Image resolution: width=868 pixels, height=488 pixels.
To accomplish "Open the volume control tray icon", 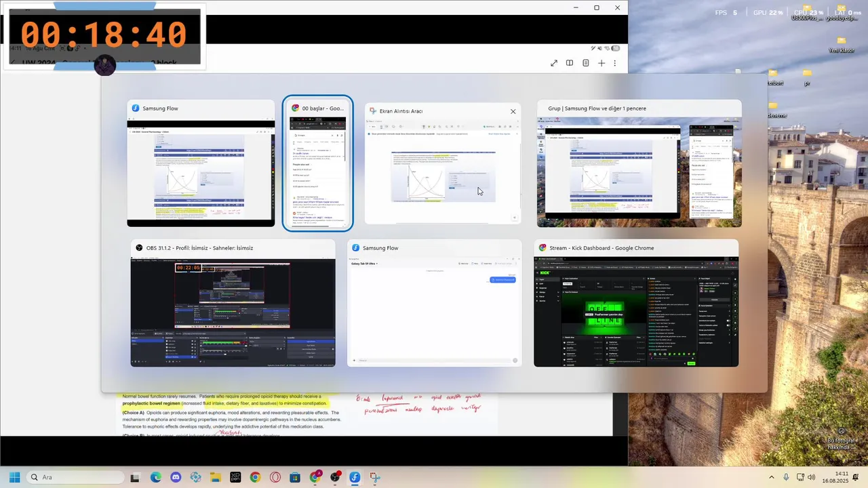I will click(812, 477).
